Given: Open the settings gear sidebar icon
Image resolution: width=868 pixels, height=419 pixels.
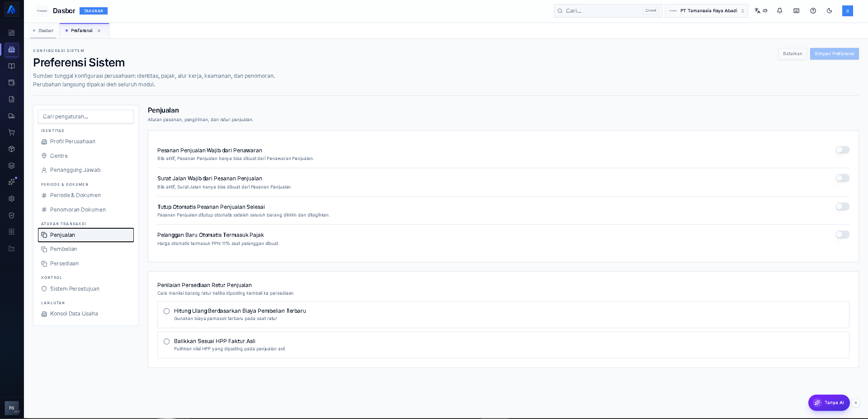Looking at the screenshot, I should coord(12,198).
